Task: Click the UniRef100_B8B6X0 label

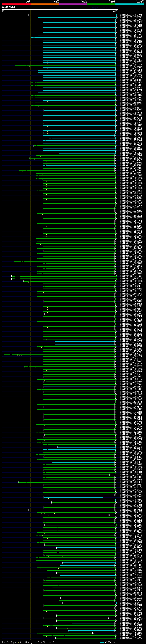Action: (x=131, y=63)
